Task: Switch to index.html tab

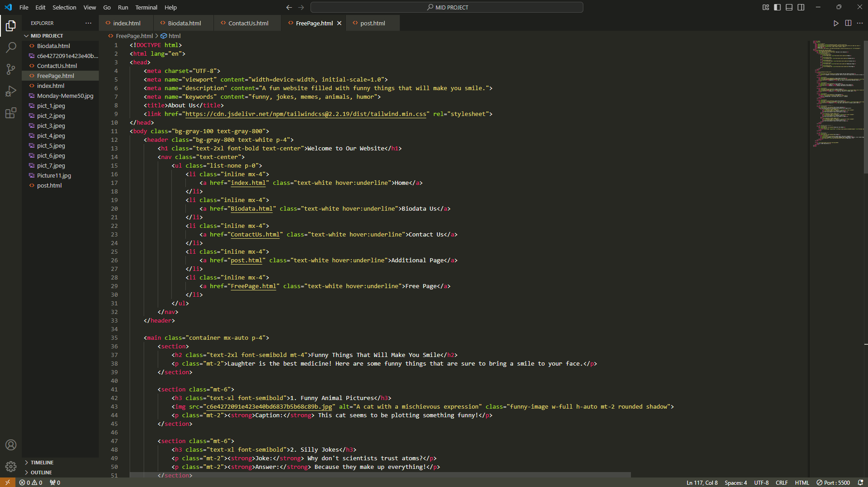Action: point(126,23)
